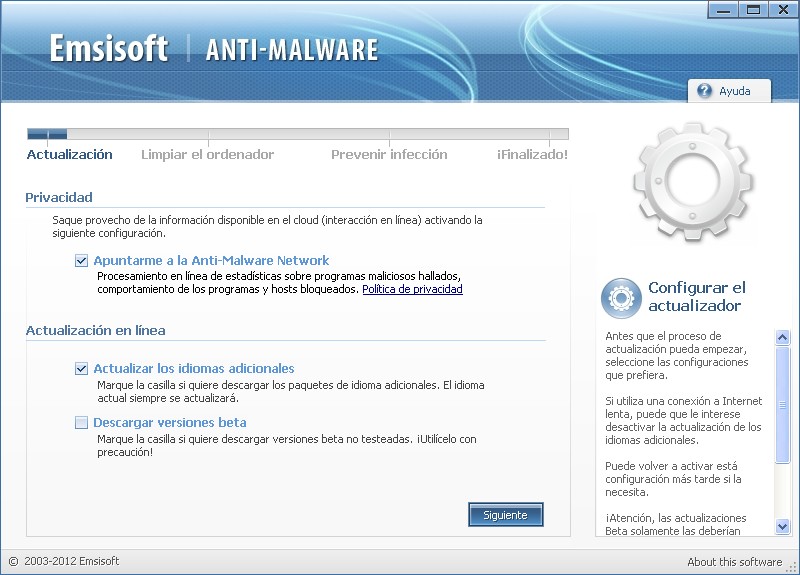Screen dimensions: 800x575
Task: Click the ANTI-MALWARE banner title
Action: pyautogui.click(x=292, y=50)
